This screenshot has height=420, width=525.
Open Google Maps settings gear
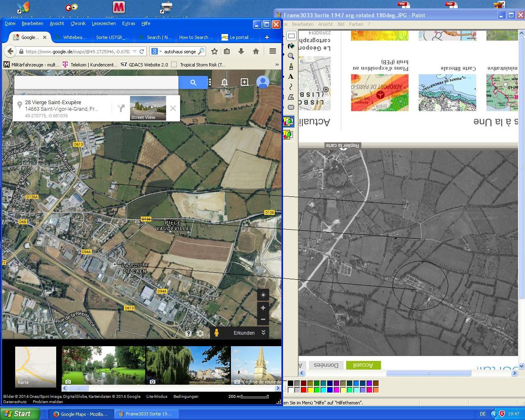(200, 333)
